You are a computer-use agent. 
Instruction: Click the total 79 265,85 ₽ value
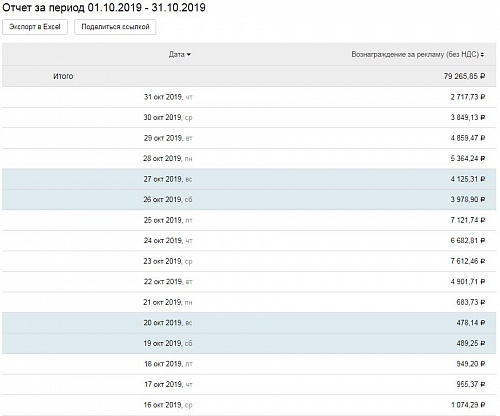464,76
